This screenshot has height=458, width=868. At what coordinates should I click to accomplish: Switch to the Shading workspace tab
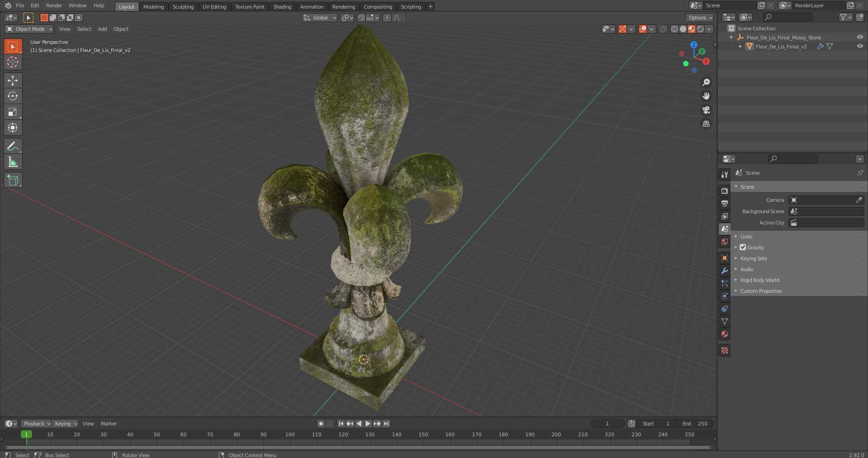pos(282,6)
